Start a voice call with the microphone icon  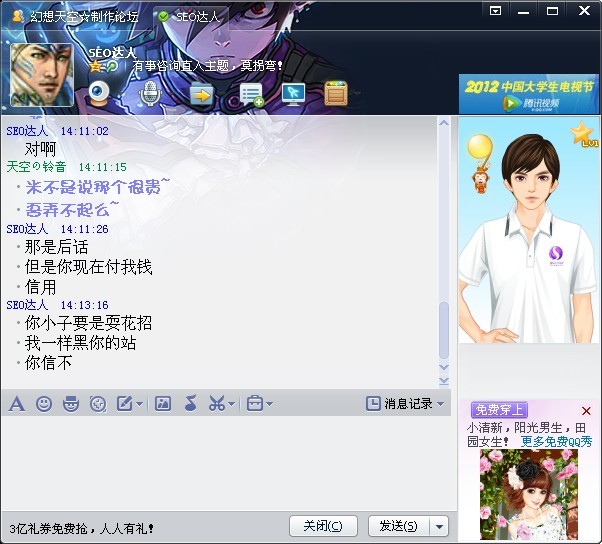[150, 93]
